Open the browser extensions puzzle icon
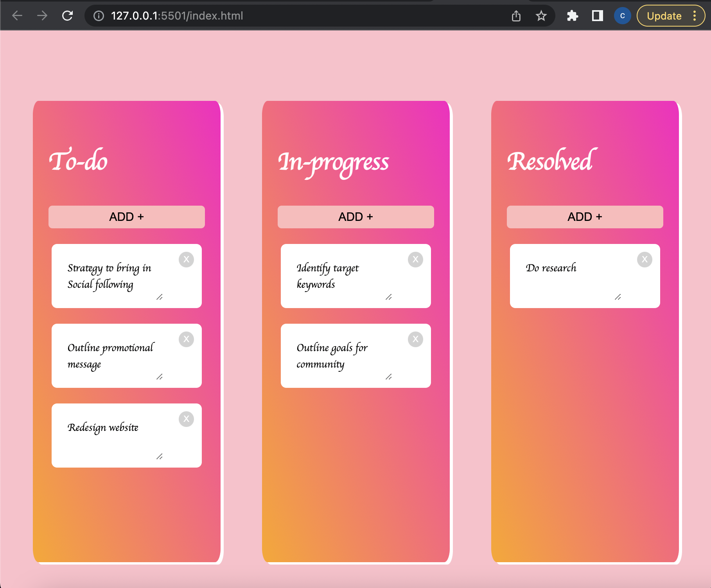 point(572,16)
